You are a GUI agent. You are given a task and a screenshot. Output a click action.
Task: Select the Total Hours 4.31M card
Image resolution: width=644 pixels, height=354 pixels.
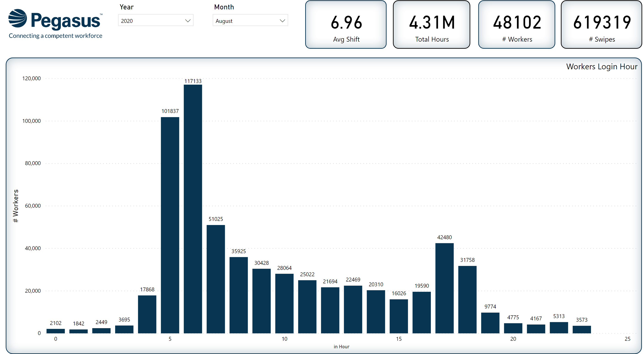coord(431,24)
